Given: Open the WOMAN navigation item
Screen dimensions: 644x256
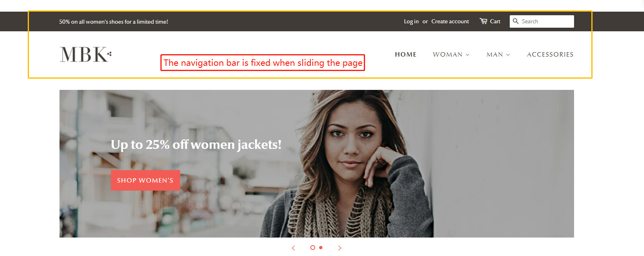Looking at the screenshot, I should (447, 55).
